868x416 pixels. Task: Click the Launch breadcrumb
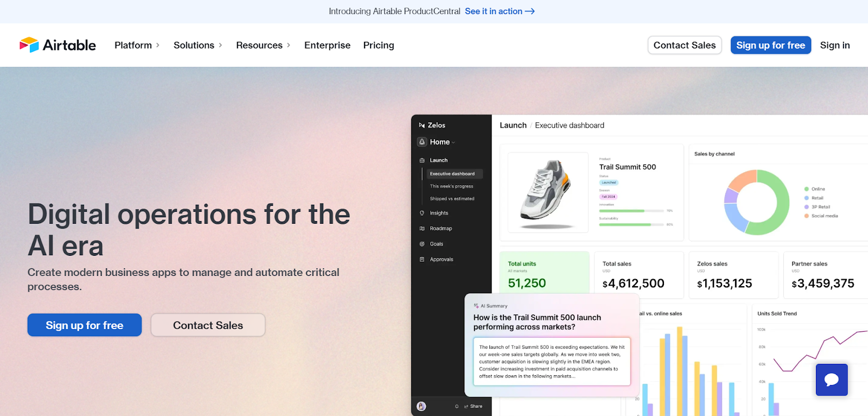(x=513, y=125)
